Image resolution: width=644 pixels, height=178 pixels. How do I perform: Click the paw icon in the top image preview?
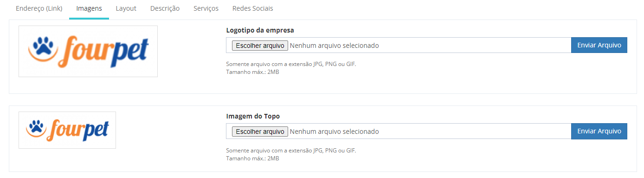pyautogui.click(x=35, y=127)
